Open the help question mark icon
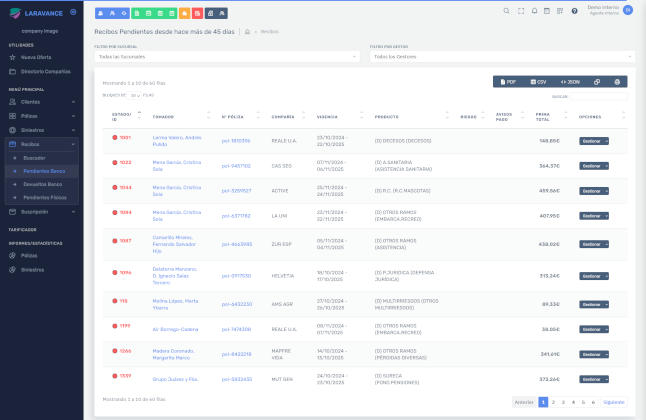This screenshot has height=420, width=646. [x=574, y=10]
